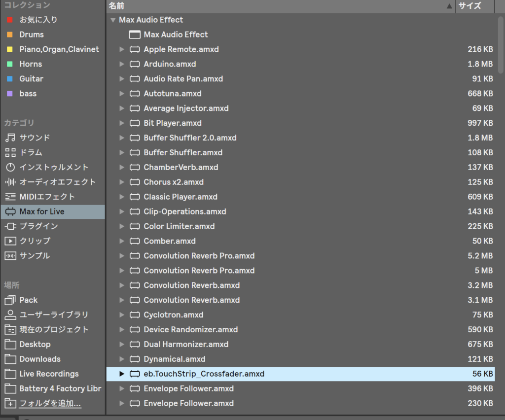The height and width of the screenshot is (420, 505).
Task: Open the Pack location
Action: (28, 300)
